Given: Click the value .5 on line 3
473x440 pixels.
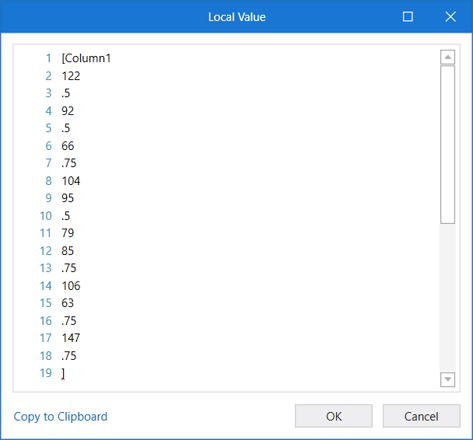Looking at the screenshot, I should (x=66, y=93).
